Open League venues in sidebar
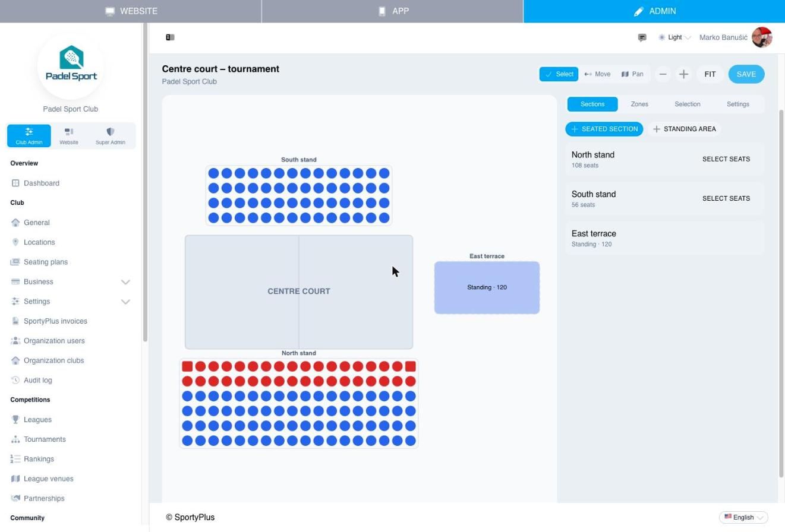The image size is (785, 532). [49, 479]
